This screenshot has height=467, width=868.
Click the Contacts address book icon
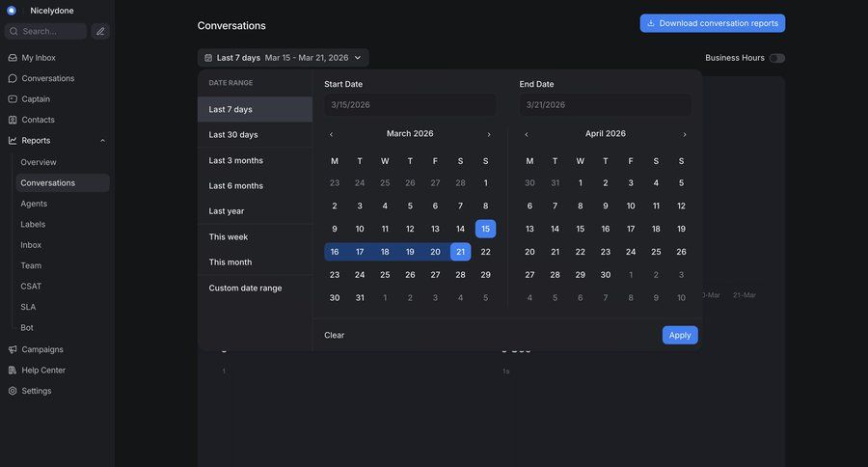pyautogui.click(x=13, y=120)
